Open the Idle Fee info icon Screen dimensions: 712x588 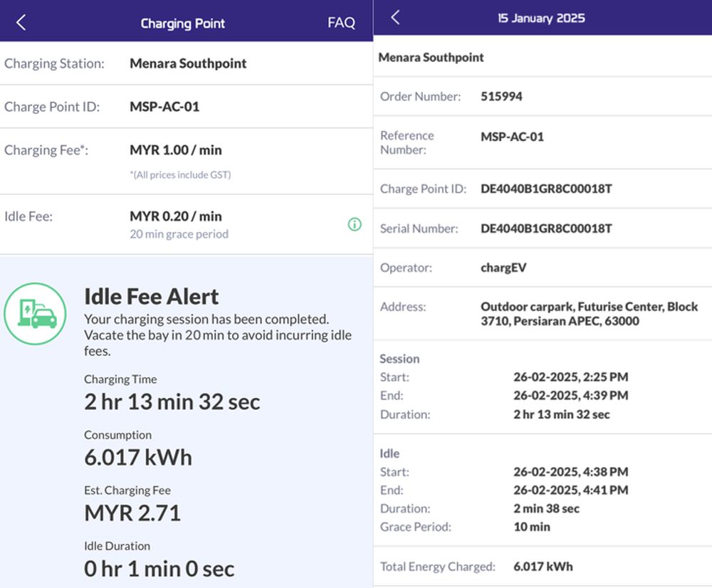pyautogui.click(x=354, y=224)
